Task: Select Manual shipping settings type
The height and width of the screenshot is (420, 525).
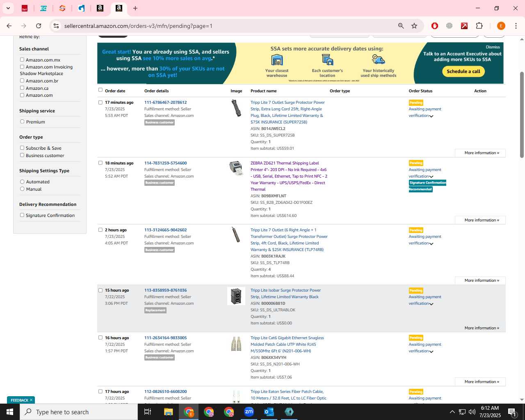Action: 22,189
